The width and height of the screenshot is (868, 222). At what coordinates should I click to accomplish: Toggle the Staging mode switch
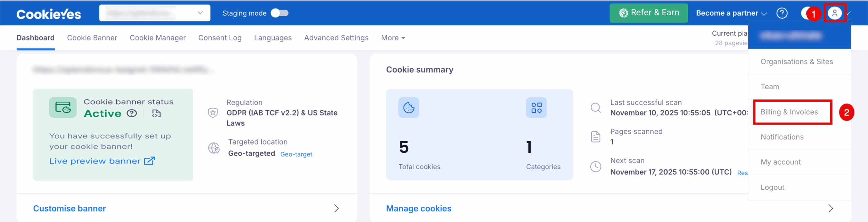point(280,13)
